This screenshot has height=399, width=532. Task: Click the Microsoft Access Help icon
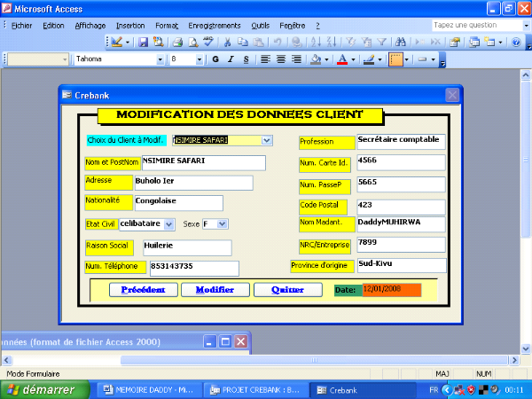[x=516, y=42]
